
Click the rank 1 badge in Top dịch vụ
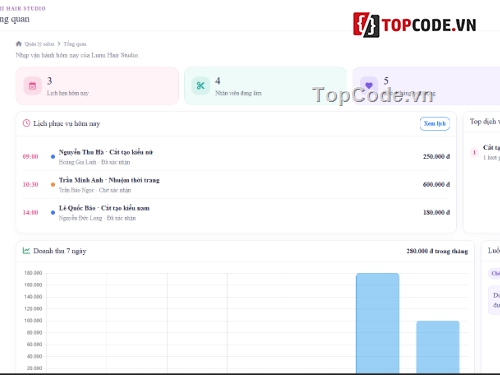click(x=474, y=152)
